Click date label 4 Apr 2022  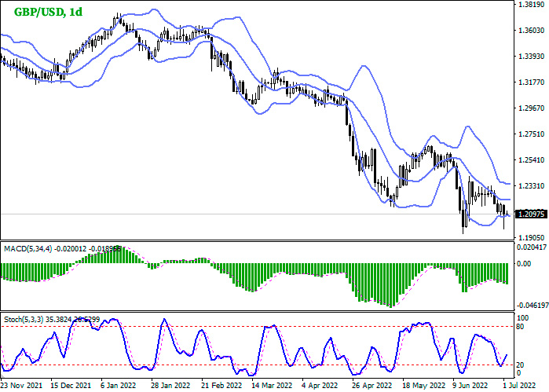[320, 386]
